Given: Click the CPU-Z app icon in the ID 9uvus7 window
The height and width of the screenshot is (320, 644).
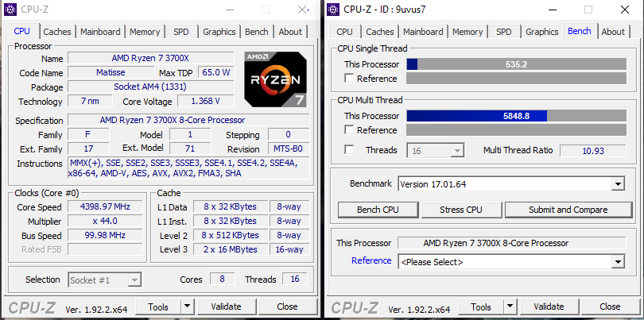Looking at the screenshot, I should point(333,9).
